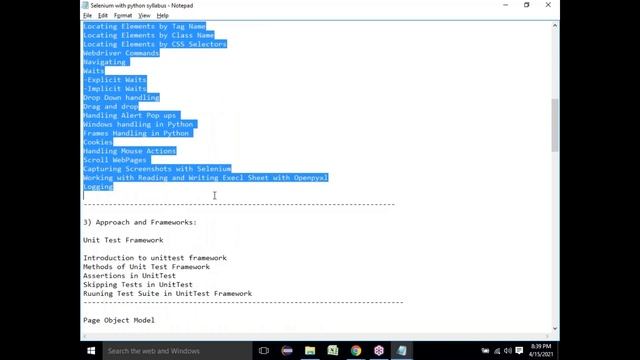Click the line 'Unit Test Framework'
The image size is (640, 360).
coord(123,240)
